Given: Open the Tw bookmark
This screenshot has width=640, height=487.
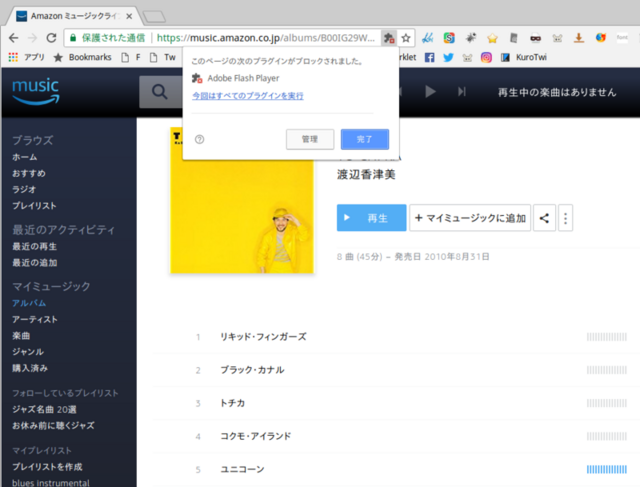Looking at the screenshot, I should 163,57.
